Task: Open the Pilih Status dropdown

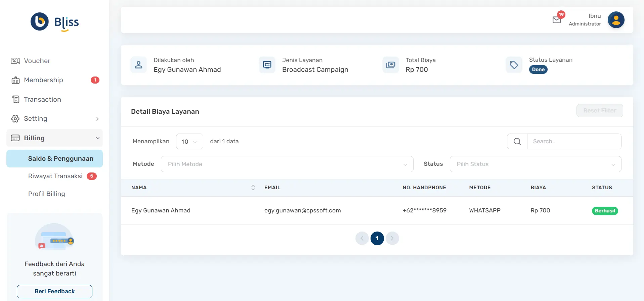Action: tap(535, 164)
